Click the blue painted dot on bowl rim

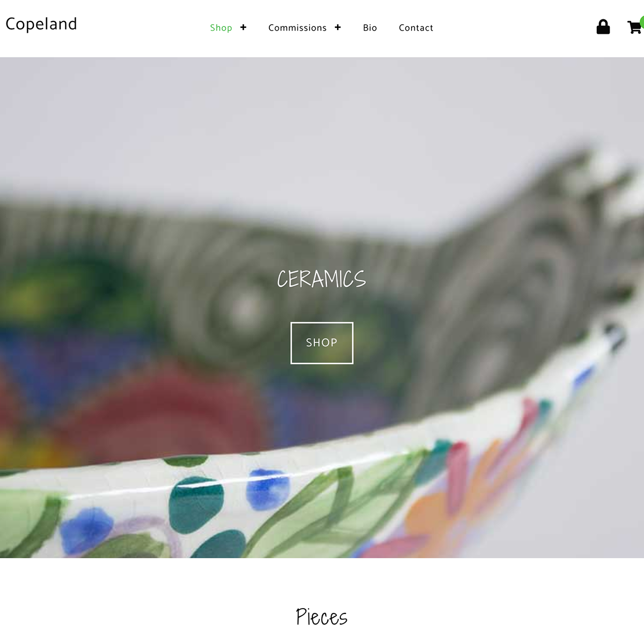pos(268,489)
